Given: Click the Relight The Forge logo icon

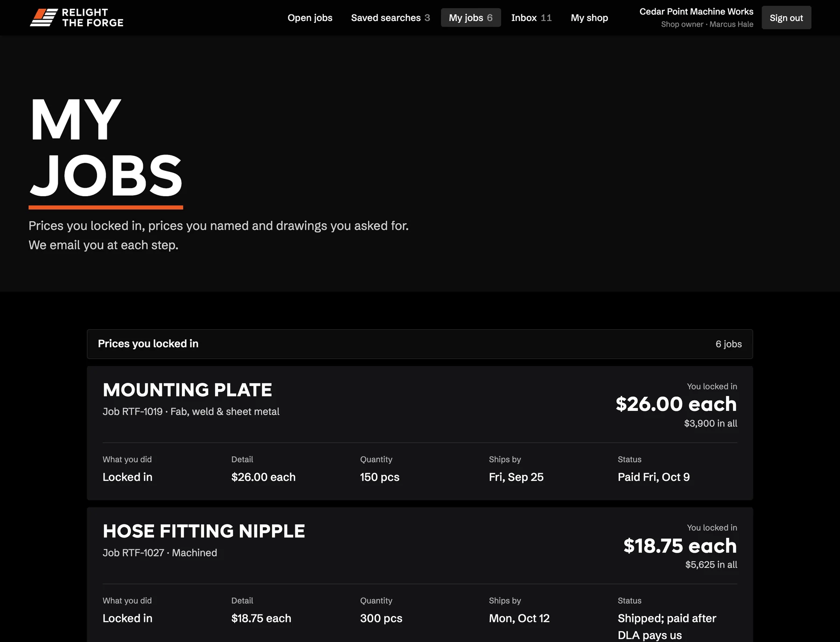Looking at the screenshot, I should coord(44,18).
